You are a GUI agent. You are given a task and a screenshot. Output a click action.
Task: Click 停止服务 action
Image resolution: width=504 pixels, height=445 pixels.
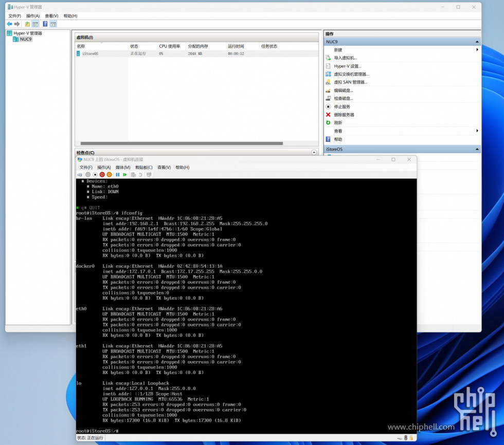pos(342,107)
